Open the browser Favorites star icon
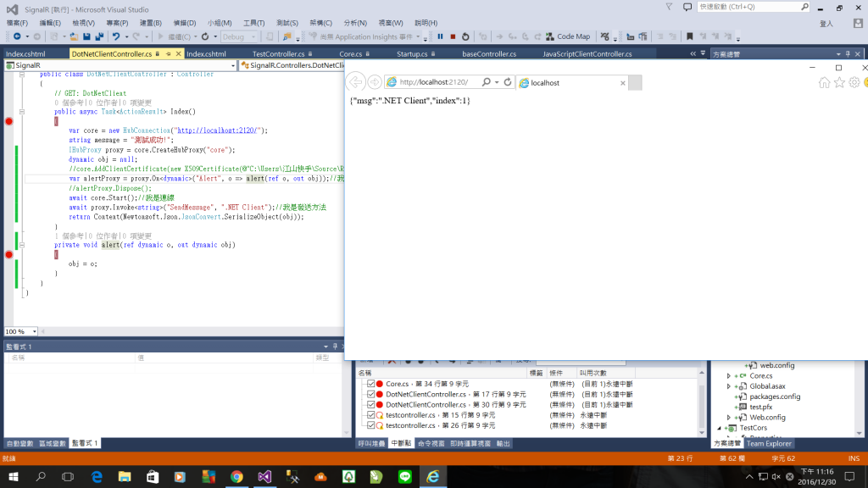Screen dimensions: 868x488 [x=839, y=82]
